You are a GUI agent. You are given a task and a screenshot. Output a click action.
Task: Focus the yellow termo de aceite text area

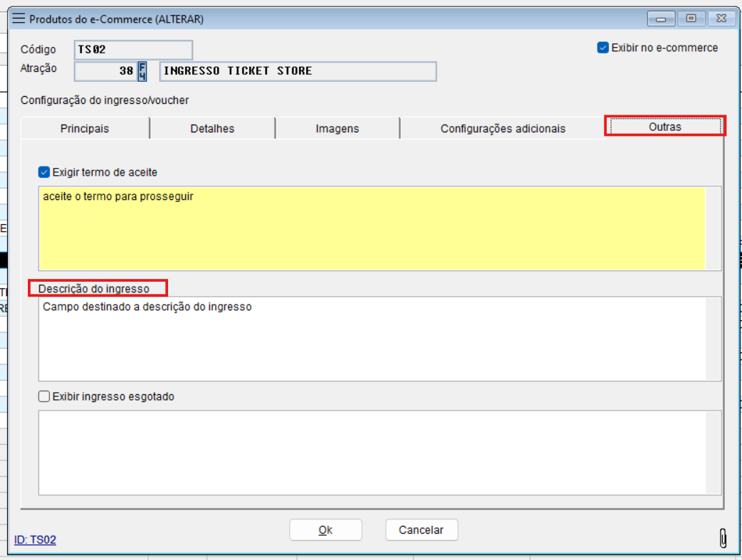coord(370,228)
